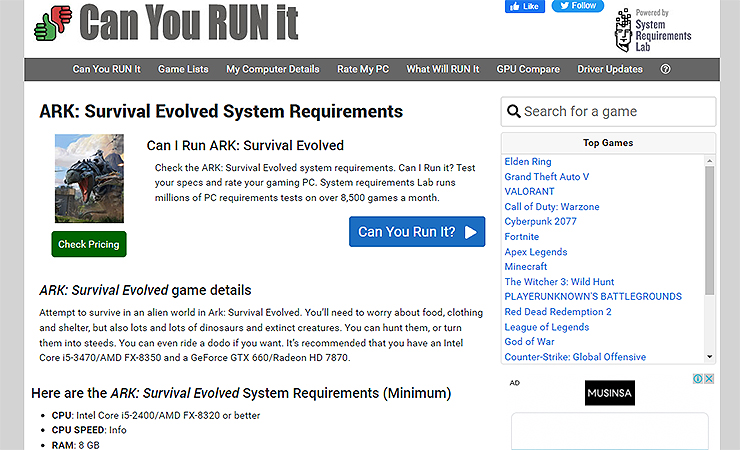Click the Top Games list scroll-up arrow
740x450 pixels.
pyautogui.click(x=709, y=161)
